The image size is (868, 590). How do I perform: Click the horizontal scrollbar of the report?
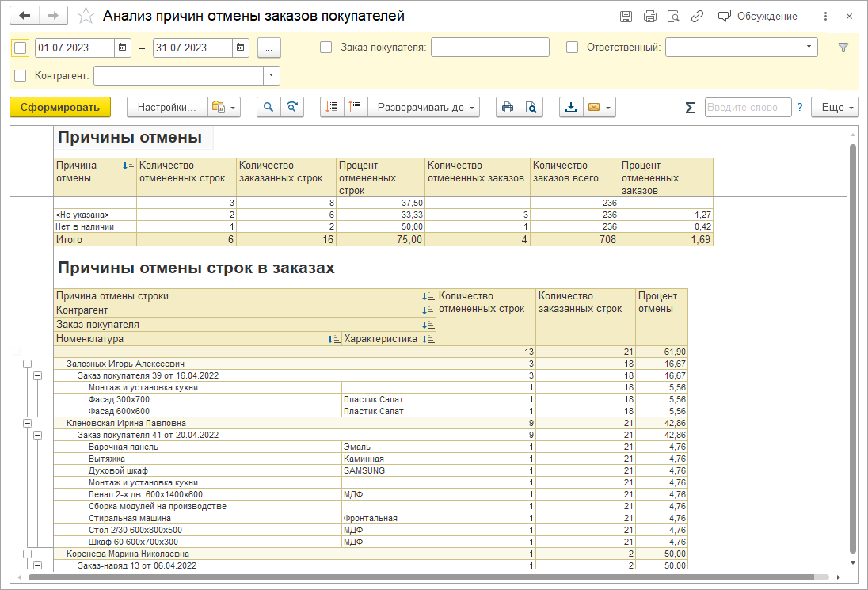pos(428,578)
